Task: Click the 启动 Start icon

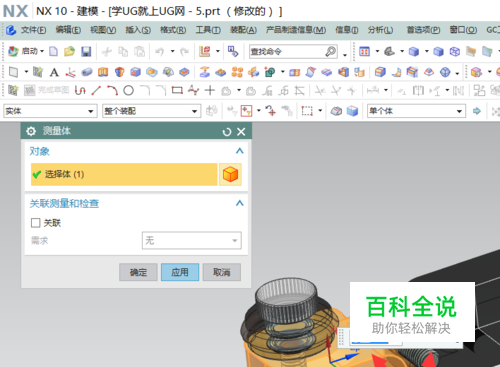Action: (13, 51)
